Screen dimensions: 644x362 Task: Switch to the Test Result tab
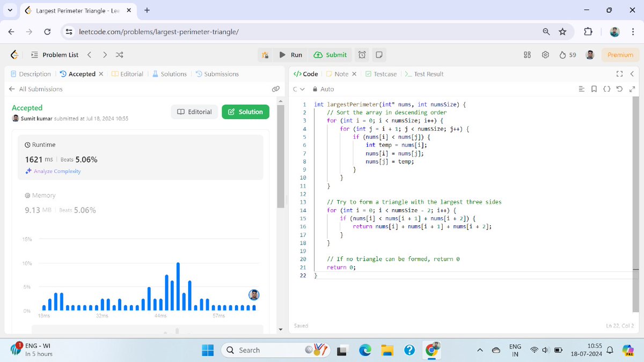click(424, 74)
